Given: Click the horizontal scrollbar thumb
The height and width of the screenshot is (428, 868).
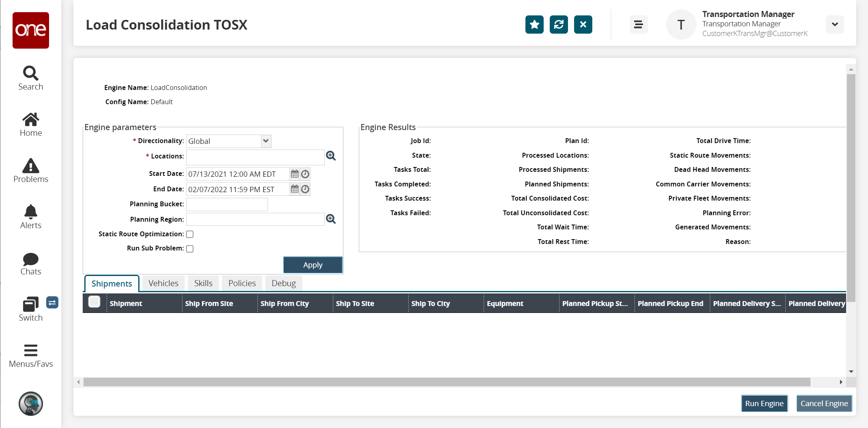Looking at the screenshot, I should 447,382.
